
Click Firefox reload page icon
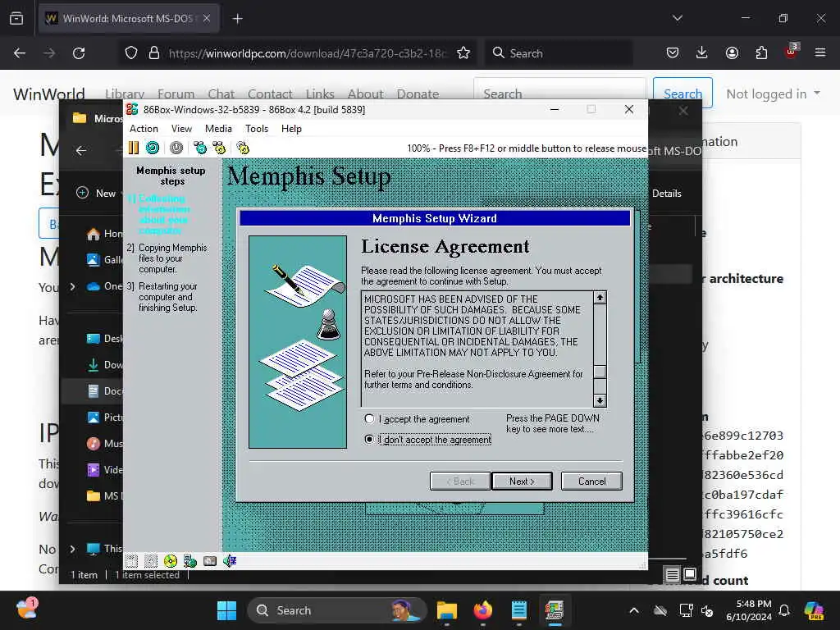click(79, 53)
